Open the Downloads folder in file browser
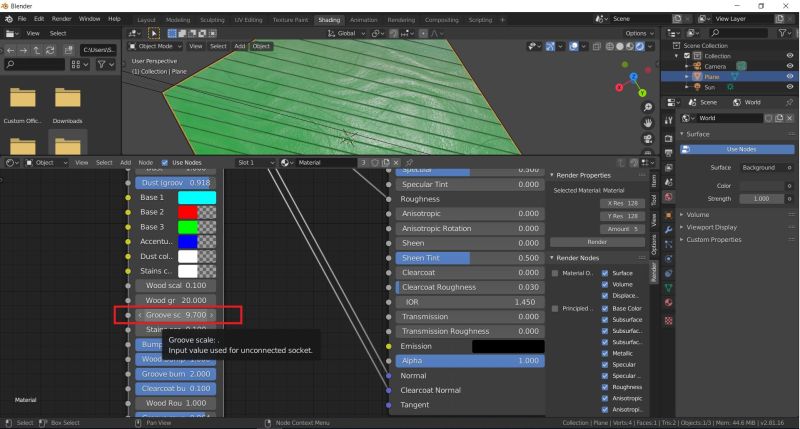Viewport: 800px width, 429px height. point(67,106)
